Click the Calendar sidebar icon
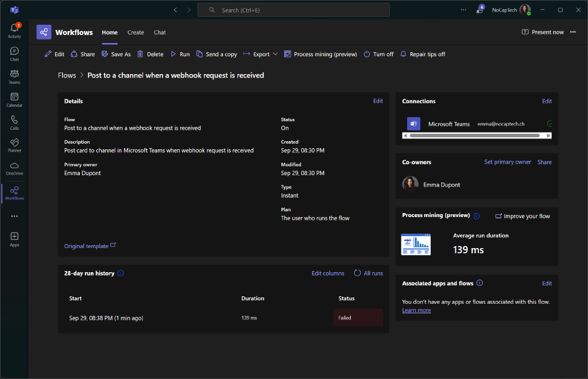Image resolution: width=588 pixels, height=379 pixels. pyautogui.click(x=14, y=100)
